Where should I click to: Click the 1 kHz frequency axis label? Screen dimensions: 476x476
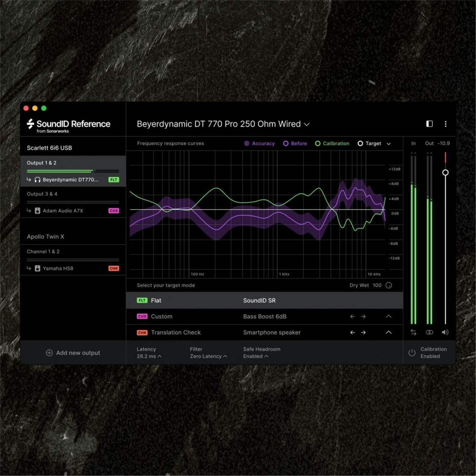pos(284,274)
